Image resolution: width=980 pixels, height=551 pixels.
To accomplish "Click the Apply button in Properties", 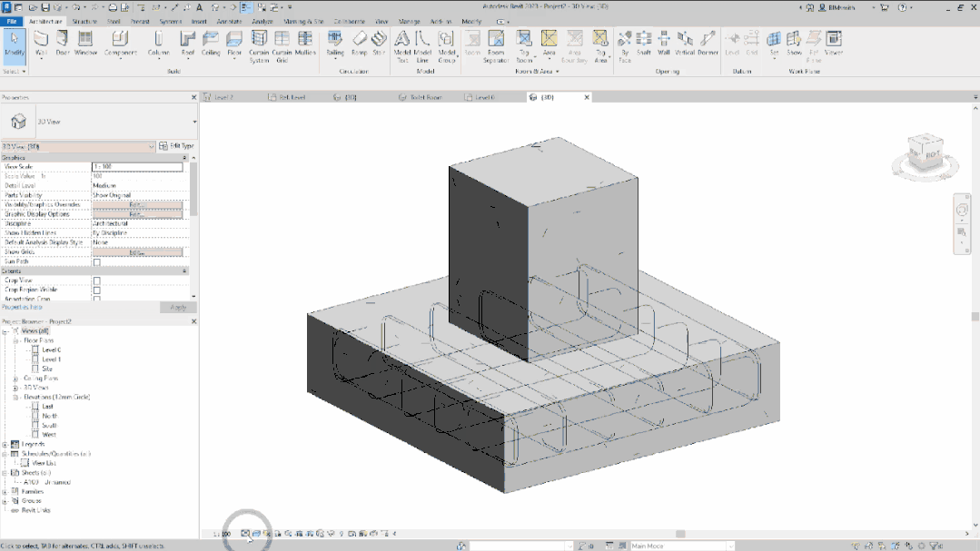I will 178,308.
